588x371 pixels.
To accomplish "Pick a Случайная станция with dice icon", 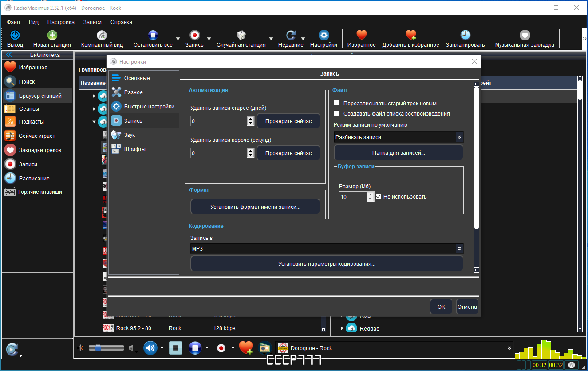I will click(241, 39).
